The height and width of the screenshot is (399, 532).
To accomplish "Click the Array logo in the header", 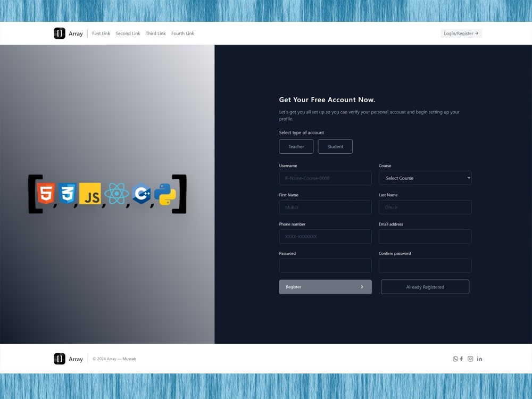I will pyautogui.click(x=67, y=33).
